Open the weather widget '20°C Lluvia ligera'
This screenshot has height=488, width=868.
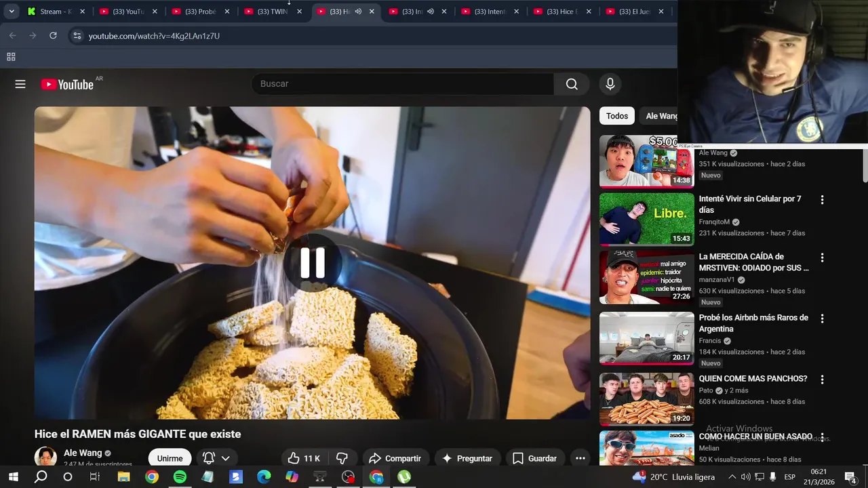[x=673, y=477]
